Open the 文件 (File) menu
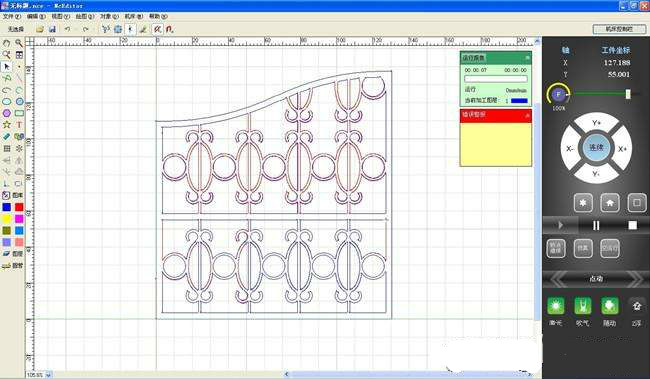The height and width of the screenshot is (379, 650). point(11,16)
